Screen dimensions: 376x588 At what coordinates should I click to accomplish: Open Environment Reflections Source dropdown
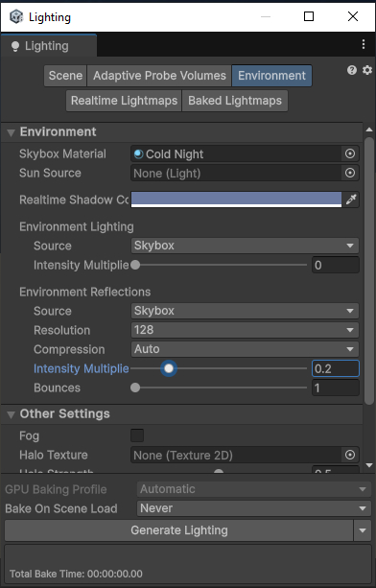245,311
